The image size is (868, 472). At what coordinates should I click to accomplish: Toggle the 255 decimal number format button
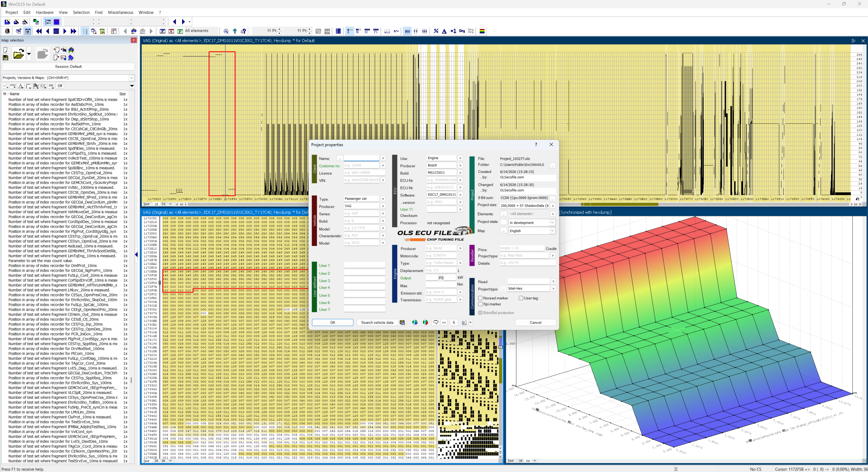(407, 31)
